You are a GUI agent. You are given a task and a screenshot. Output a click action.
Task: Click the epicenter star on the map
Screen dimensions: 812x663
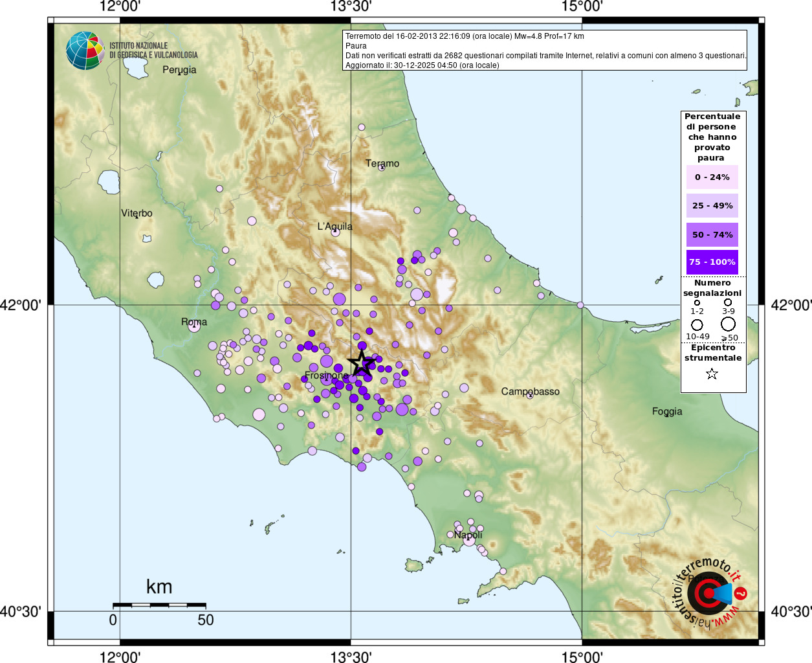(361, 363)
